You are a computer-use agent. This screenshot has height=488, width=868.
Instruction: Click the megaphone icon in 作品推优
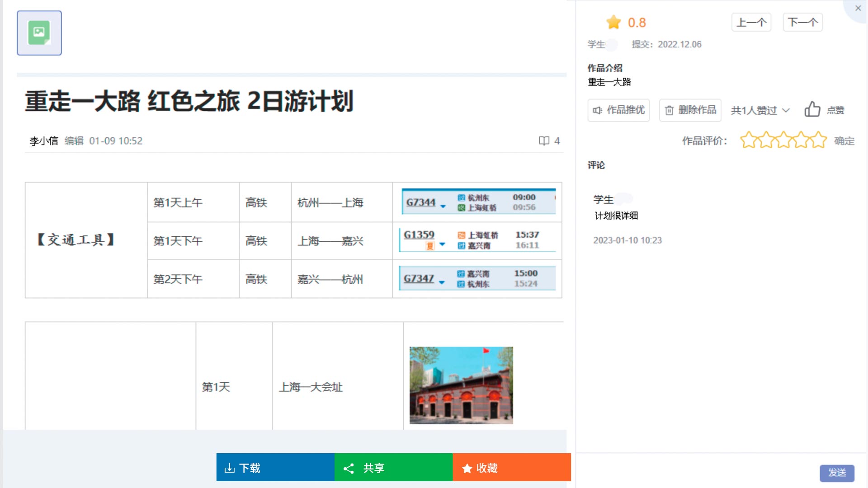pyautogui.click(x=598, y=110)
